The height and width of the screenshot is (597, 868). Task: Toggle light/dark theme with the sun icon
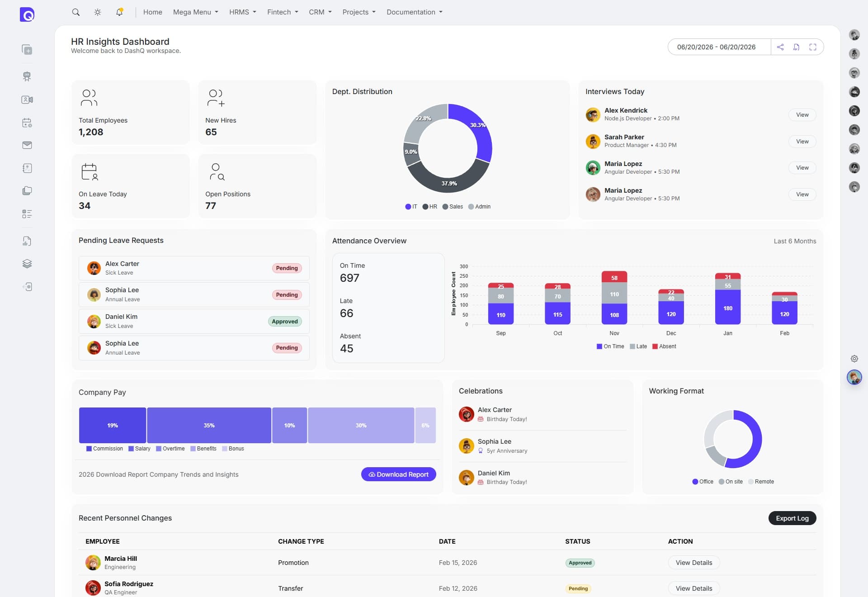tap(98, 12)
